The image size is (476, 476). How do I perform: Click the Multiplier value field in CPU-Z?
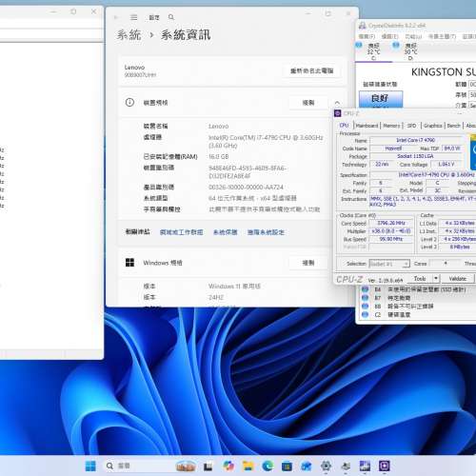[x=391, y=231]
